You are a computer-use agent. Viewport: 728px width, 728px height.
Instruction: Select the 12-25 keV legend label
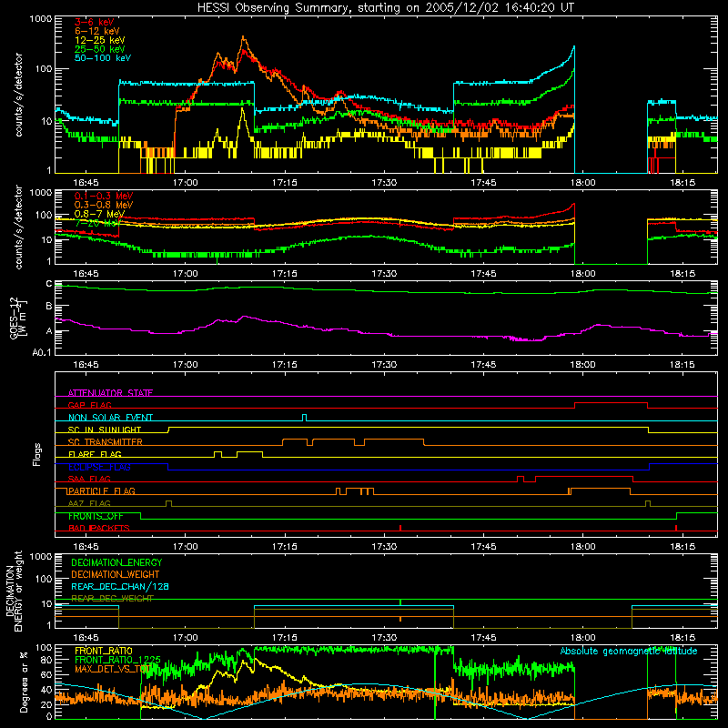(x=99, y=40)
